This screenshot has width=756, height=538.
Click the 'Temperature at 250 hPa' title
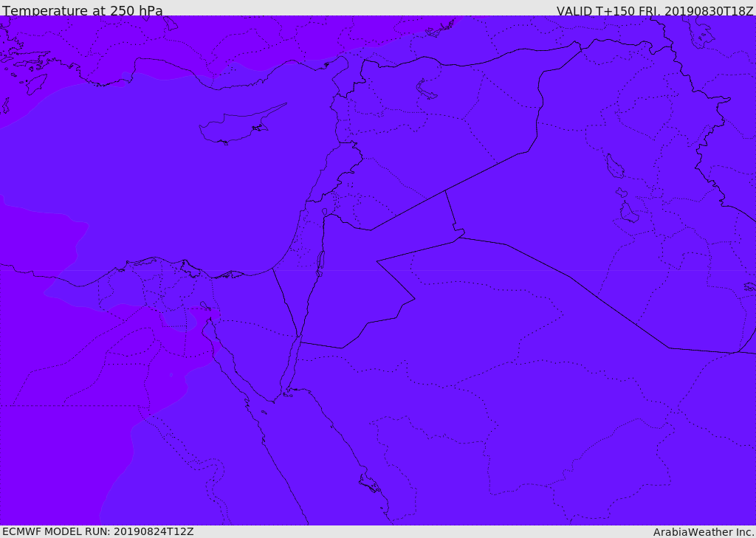pyautogui.click(x=83, y=11)
